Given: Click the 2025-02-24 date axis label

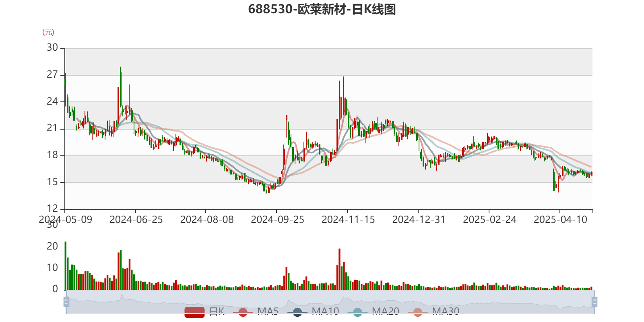Looking at the screenshot, I should tap(489, 220).
